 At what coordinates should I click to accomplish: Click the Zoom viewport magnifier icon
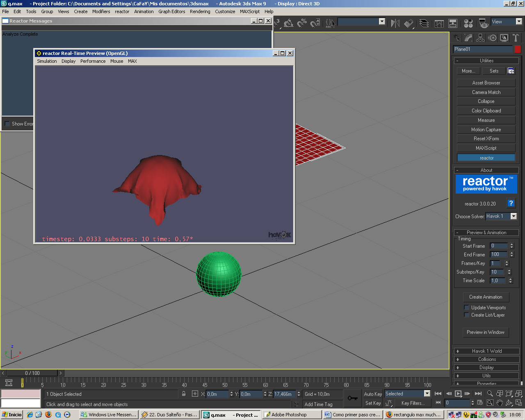point(490,394)
